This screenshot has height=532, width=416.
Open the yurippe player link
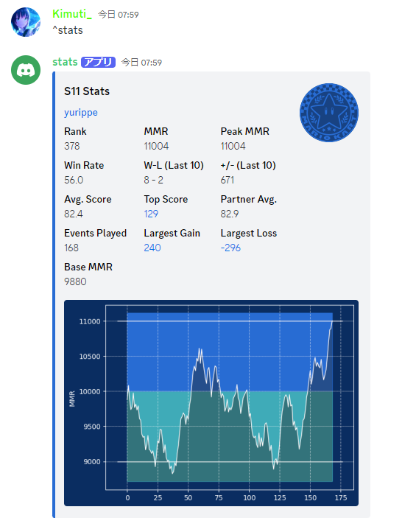tap(81, 112)
